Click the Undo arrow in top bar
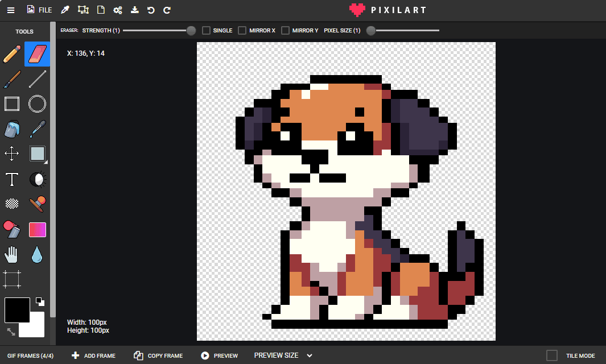The image size is (606, 364). pos(151,10)
